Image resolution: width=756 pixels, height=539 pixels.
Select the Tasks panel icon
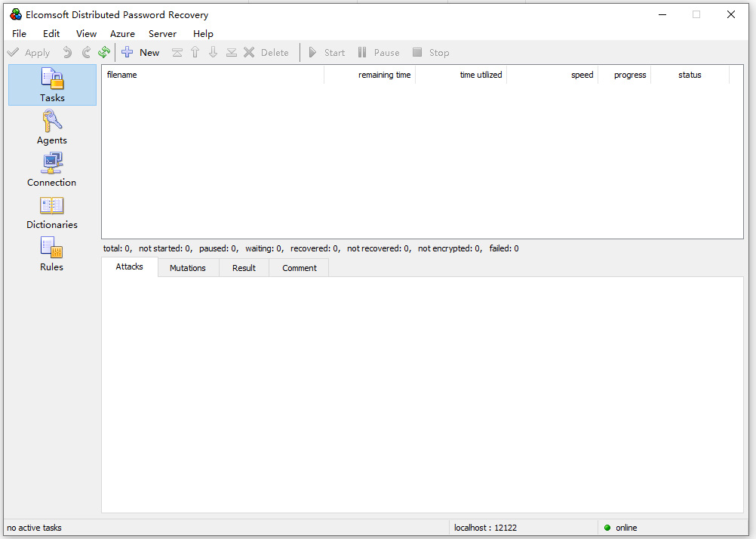click(x=51, y=85)
